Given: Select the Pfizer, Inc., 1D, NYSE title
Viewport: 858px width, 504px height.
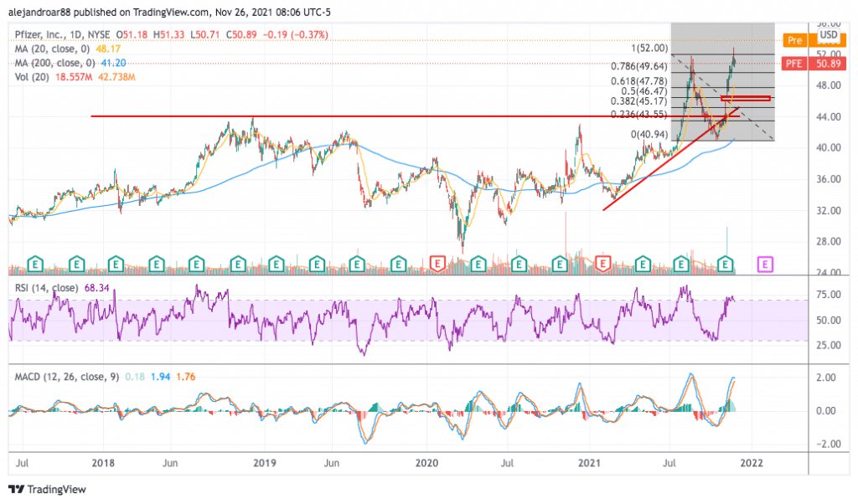Looking at the screenshot, I should click(x=62, y=34).
